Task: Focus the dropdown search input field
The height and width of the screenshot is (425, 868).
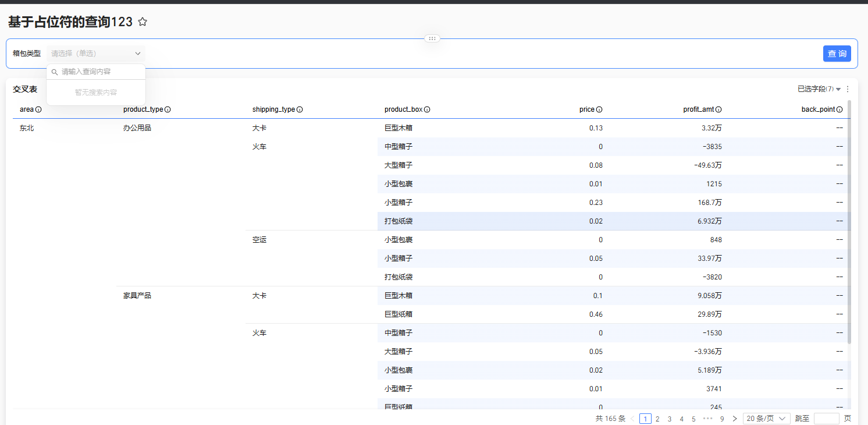Action: tap(96, 72)
